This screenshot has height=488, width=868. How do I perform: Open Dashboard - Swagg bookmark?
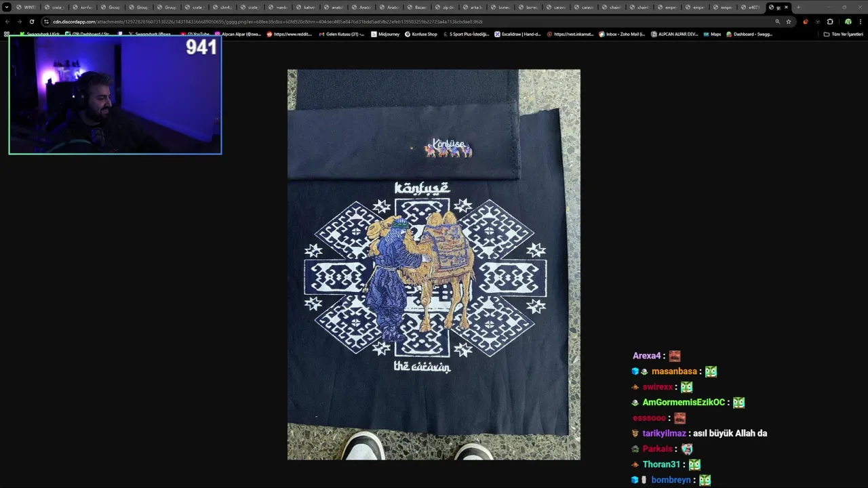point(749,34)
